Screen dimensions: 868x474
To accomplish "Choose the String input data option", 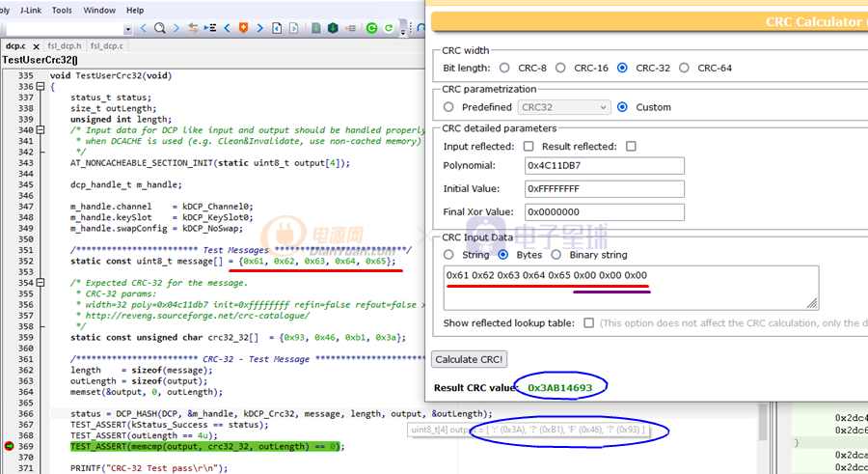I will (448, 255).
